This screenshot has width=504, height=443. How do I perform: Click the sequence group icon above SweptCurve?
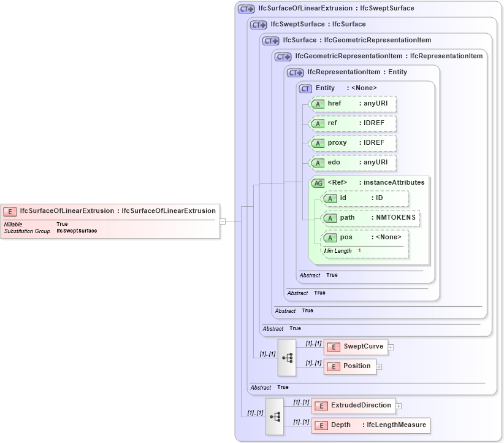(x=286, y=356)
